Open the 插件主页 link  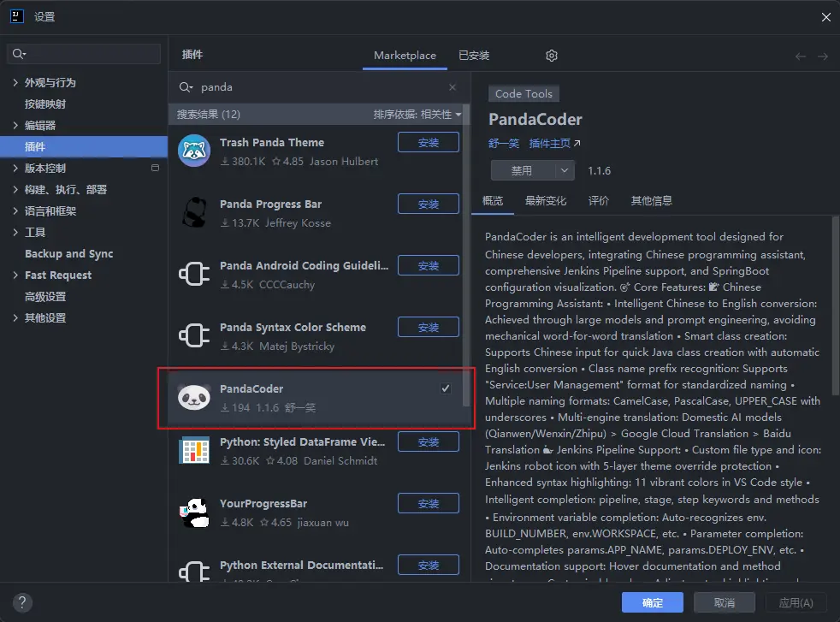point(554,143)
